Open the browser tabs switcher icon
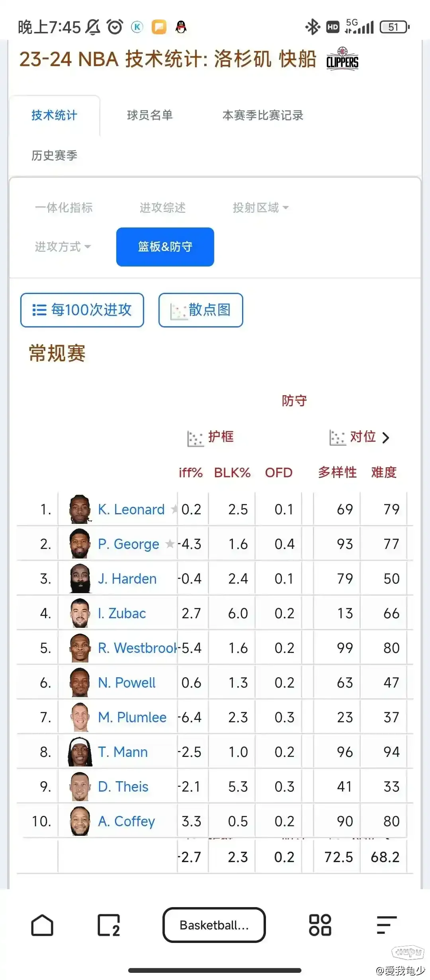The width and height of the screenshot is (430, 980). (x=109, y=925)
